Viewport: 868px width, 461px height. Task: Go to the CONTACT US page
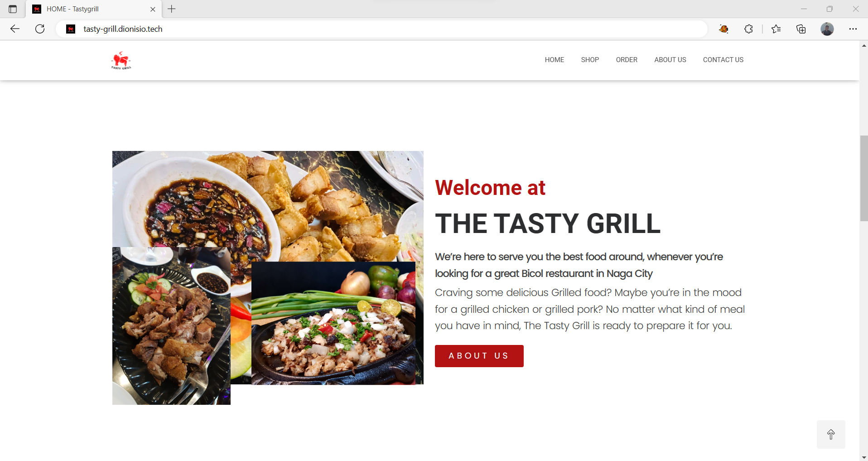click(x=723, y=60)
